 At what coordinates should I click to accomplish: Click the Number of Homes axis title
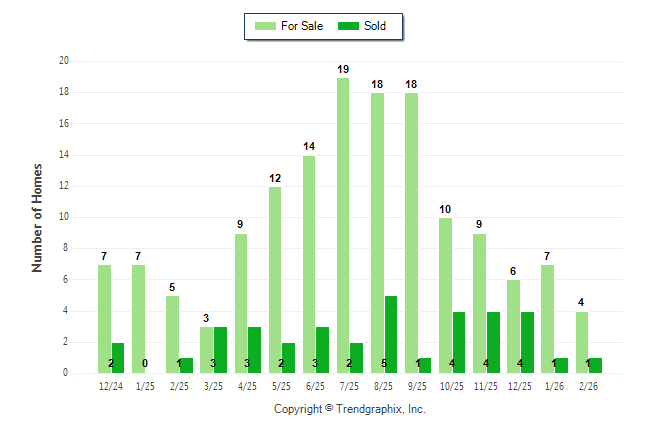[x=38, y=217]
